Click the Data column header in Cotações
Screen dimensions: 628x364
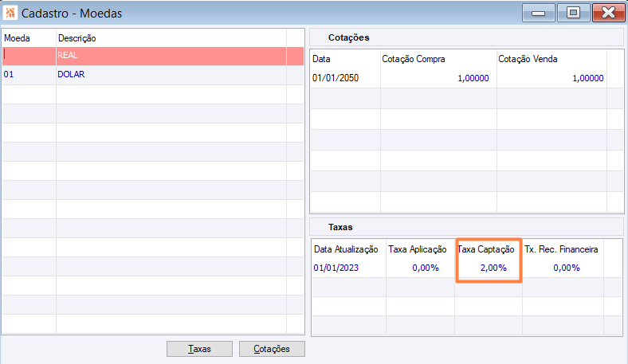(x=345, y=59)
